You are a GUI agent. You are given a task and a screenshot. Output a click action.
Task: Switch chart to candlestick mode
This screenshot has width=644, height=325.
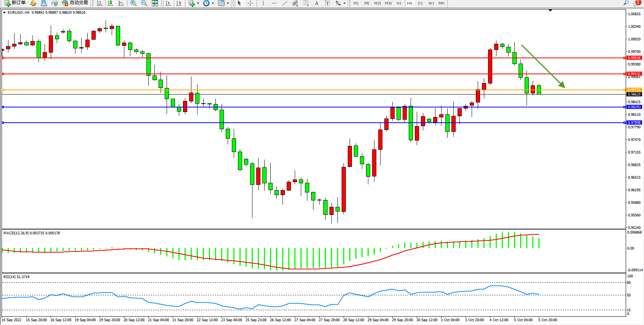(110, 3)
